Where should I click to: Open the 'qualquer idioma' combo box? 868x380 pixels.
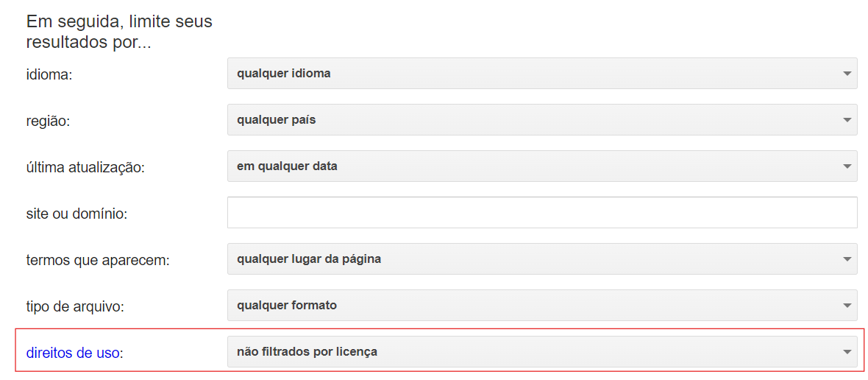pyautogui.click(x=542, y=73)
